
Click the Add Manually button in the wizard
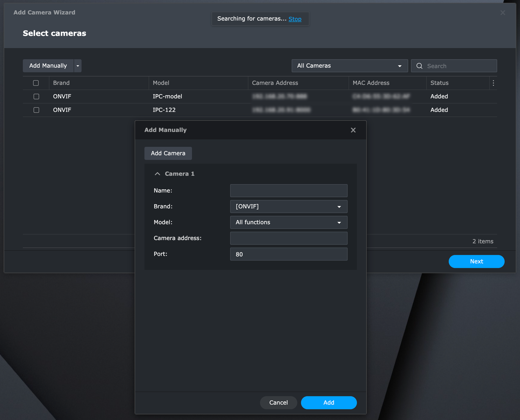pos(48,66)
